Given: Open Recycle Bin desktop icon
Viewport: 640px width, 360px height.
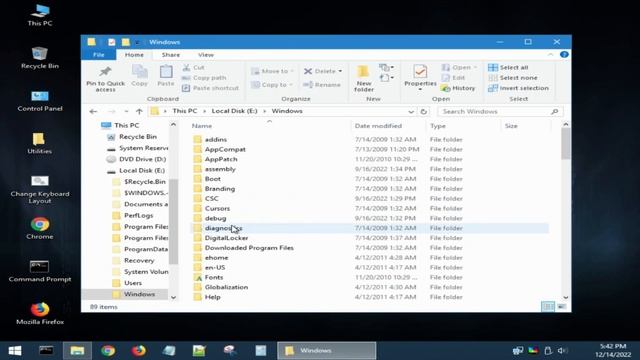Looking at the screenshot, I should (x=40, y=58).
